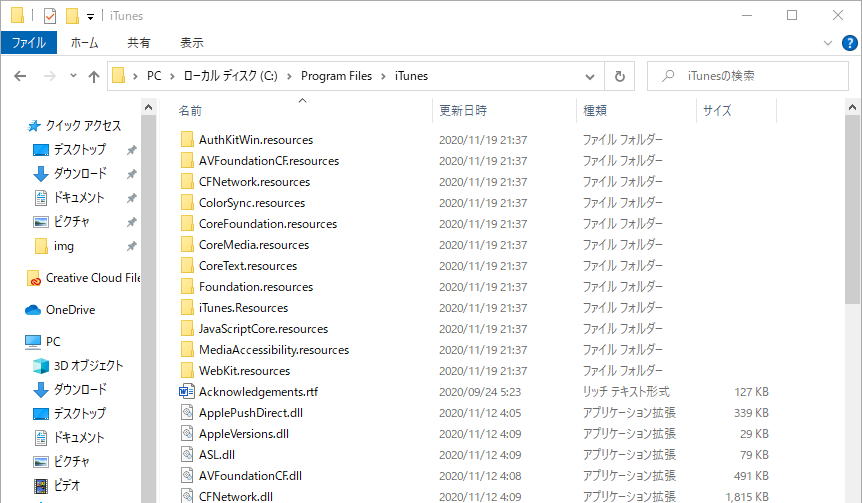Sort by the サイズ column header
The height and width of the screenshot is (503, 862).
(x=717, y=110)
